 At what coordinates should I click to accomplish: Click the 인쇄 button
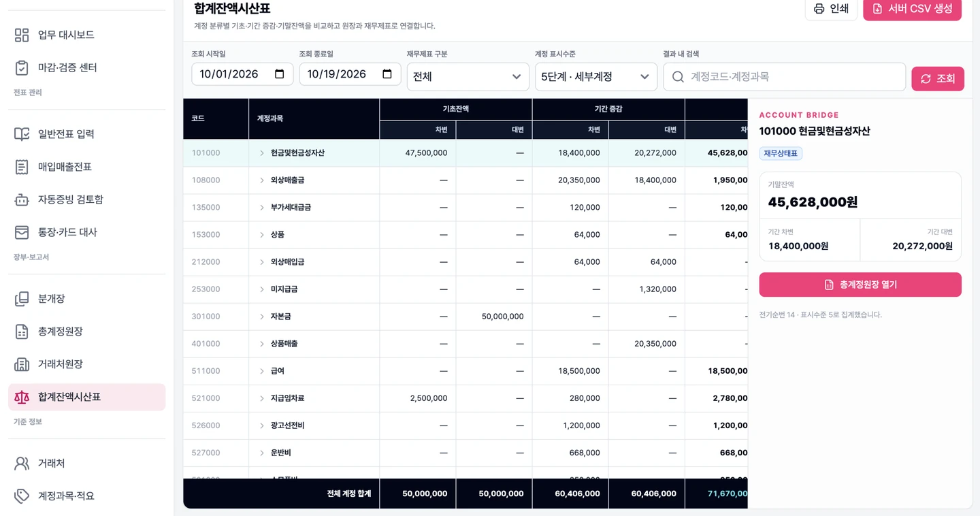pos(831,9)
